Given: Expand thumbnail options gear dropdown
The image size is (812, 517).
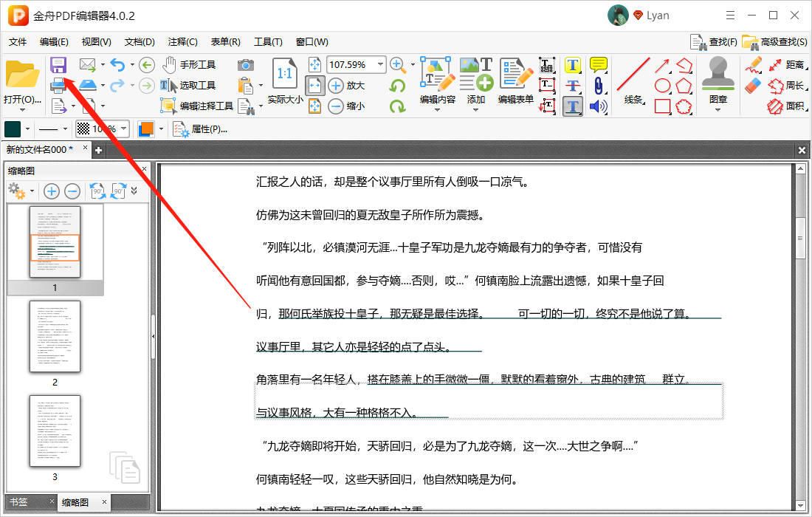Looking at the screenshot, I should pyautogui.click(x=32, y=191).
